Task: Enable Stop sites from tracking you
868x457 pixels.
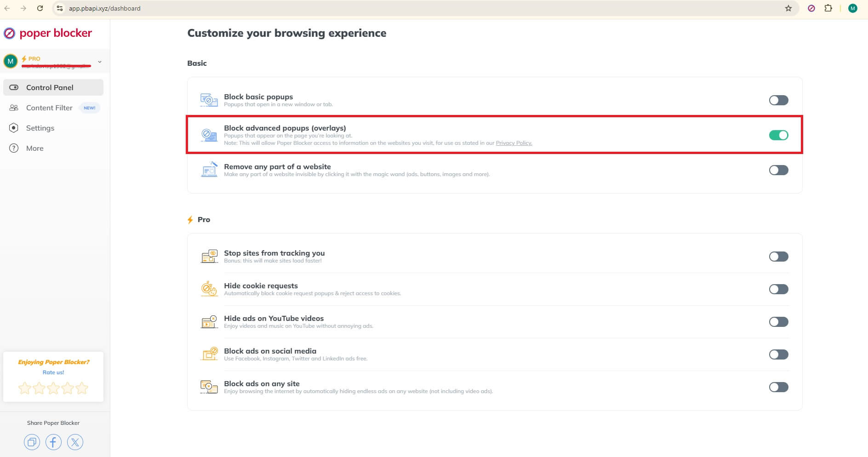Action: (778, 256)
